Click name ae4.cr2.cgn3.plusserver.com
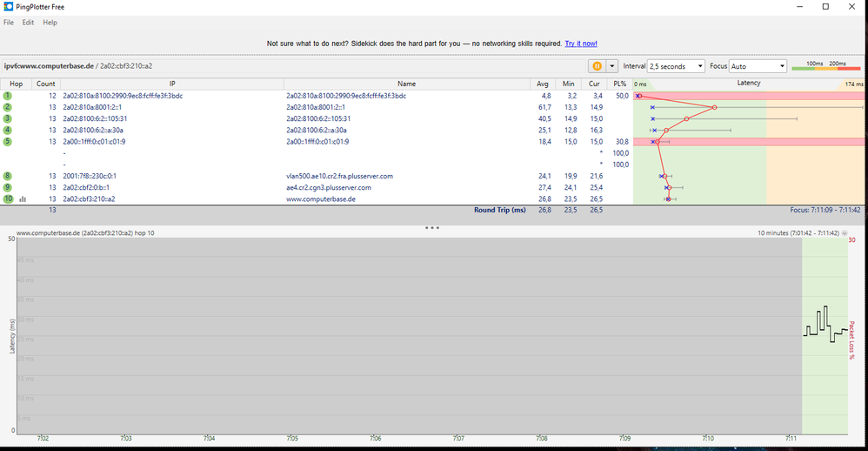868x451 pixels. [x=328, y=187]
